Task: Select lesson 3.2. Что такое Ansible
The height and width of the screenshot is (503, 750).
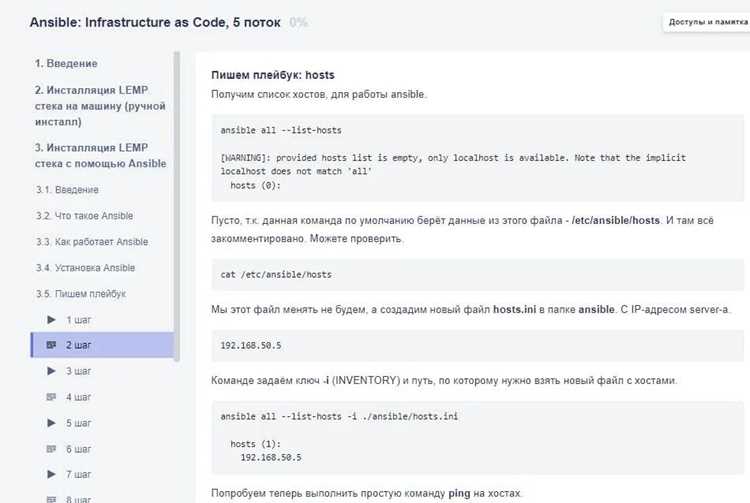Action: pyautogui.click(x=84, y=216)
